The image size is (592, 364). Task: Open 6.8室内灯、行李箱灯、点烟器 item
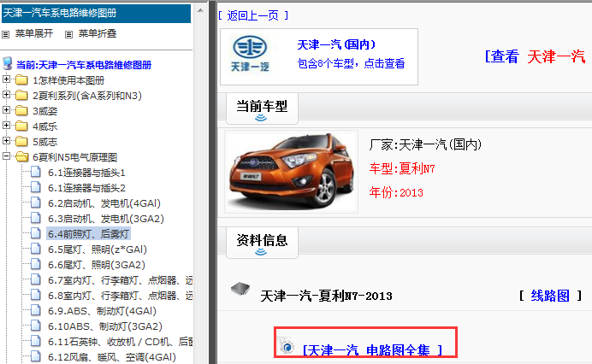click(x=120, y=296)
